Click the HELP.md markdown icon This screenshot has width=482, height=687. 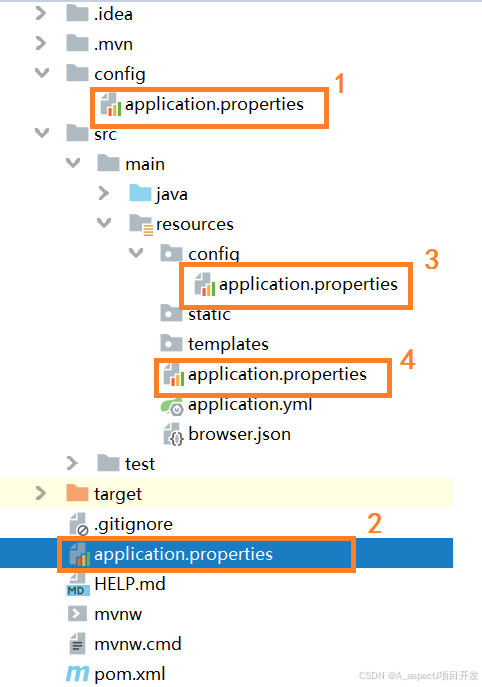[78, 585]
